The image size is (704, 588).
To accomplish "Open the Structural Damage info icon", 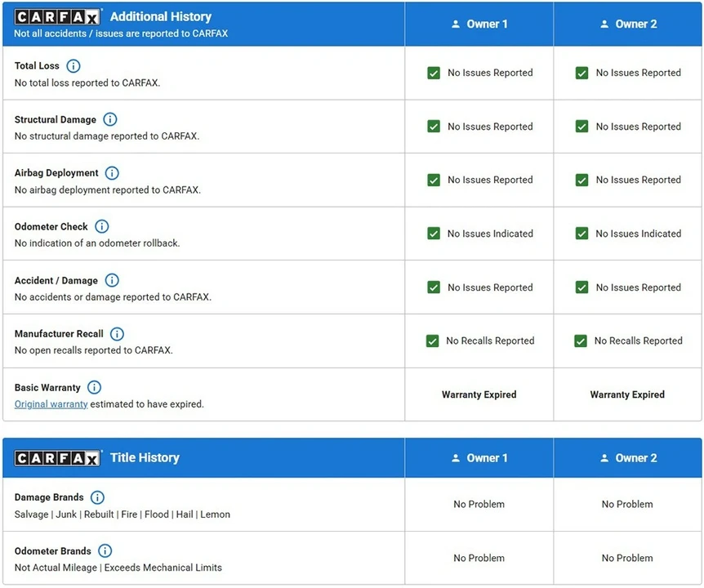I will [110, 119].
